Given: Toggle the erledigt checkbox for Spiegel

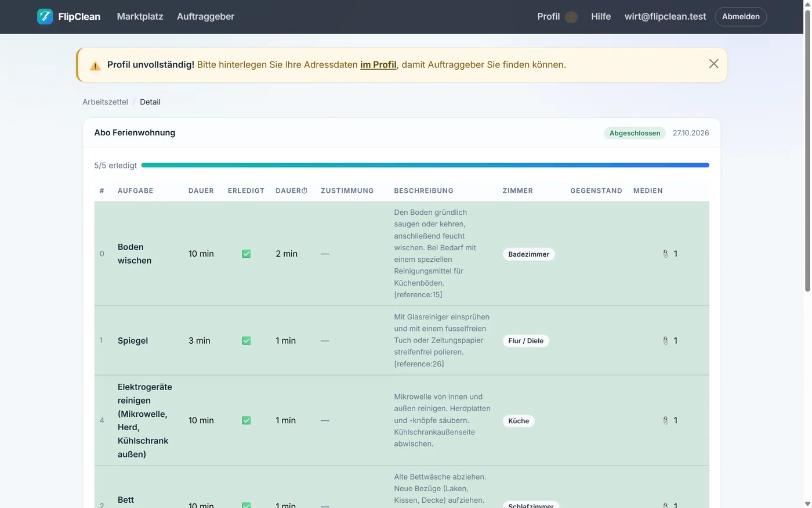Looking at the screenshot, I should click(246, 341).
